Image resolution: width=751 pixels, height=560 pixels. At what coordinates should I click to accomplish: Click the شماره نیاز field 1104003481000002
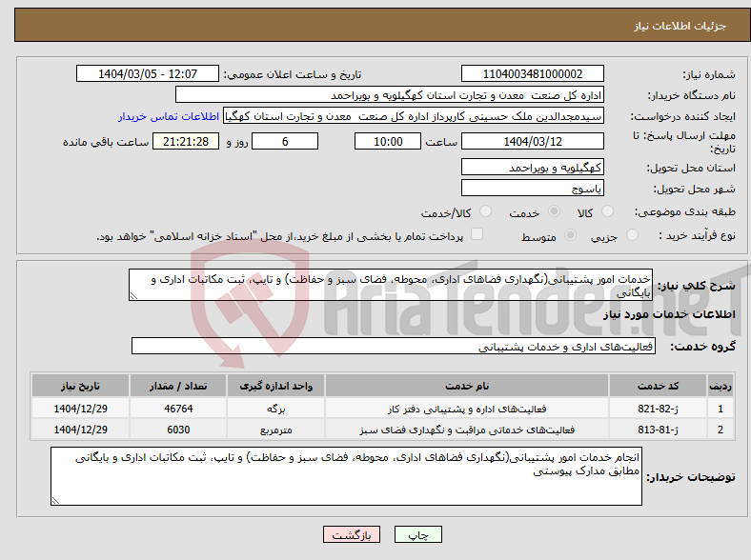coord(532,73)
